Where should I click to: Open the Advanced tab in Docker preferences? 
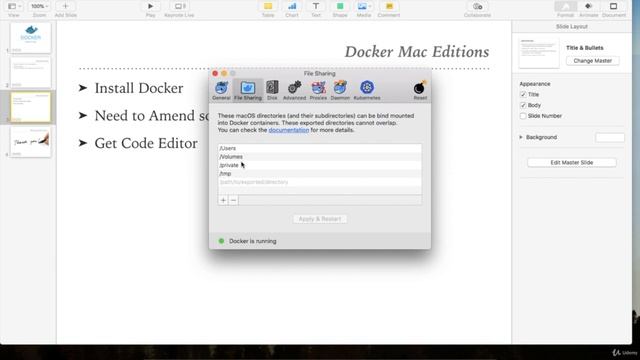click(x=294, y=90)
